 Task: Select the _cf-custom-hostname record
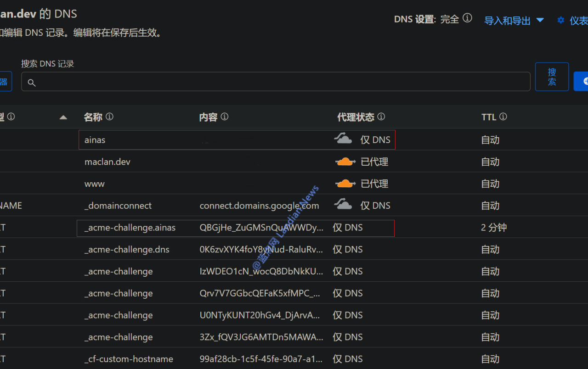tap(129, 359)
